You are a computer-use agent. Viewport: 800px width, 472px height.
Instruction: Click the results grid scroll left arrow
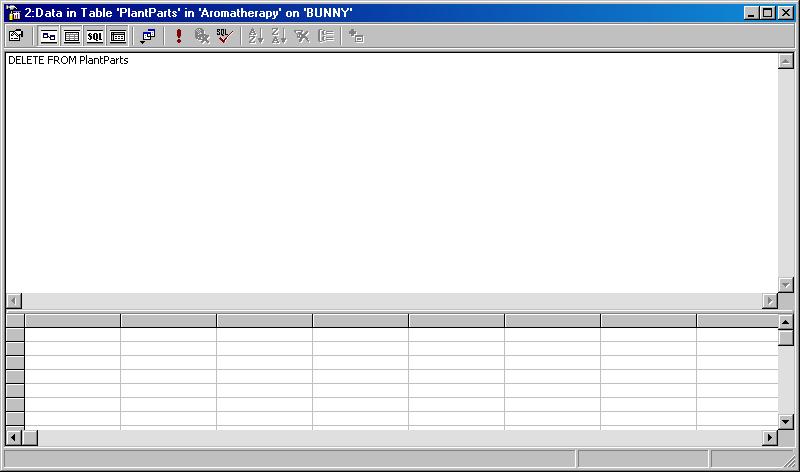tap(13, 438)
